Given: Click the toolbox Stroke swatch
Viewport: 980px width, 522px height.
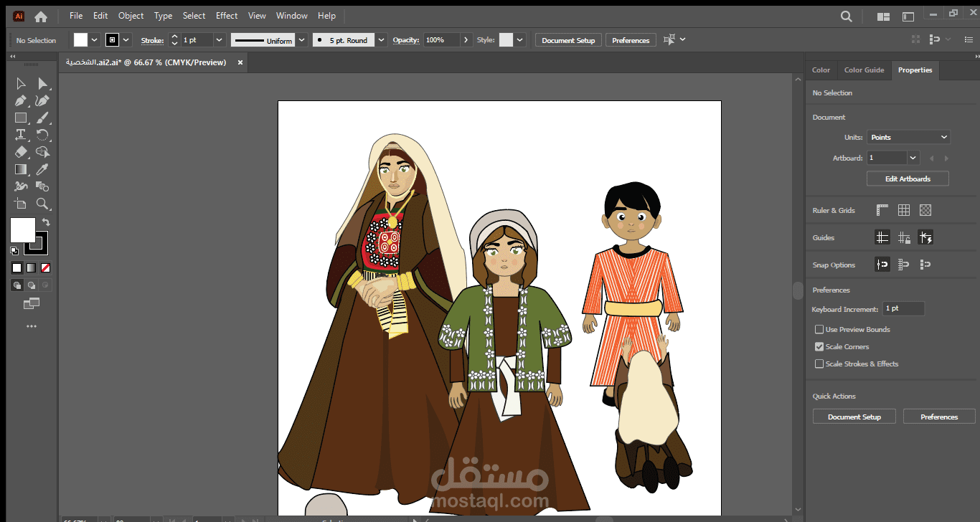Looking at the screenshot, I should click(37, 244).
